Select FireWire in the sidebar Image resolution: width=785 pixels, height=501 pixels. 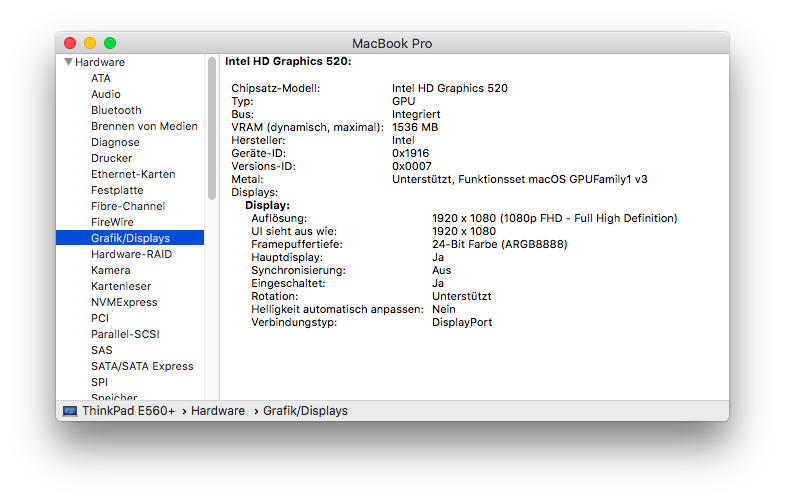(112, 223)
